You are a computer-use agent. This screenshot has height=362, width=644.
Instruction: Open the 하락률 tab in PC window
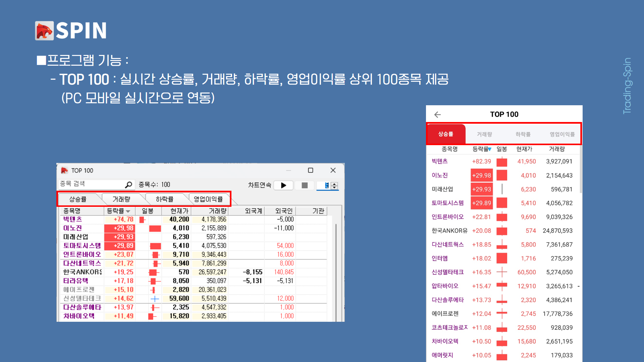pyautogui.click(x=164, y=199)
